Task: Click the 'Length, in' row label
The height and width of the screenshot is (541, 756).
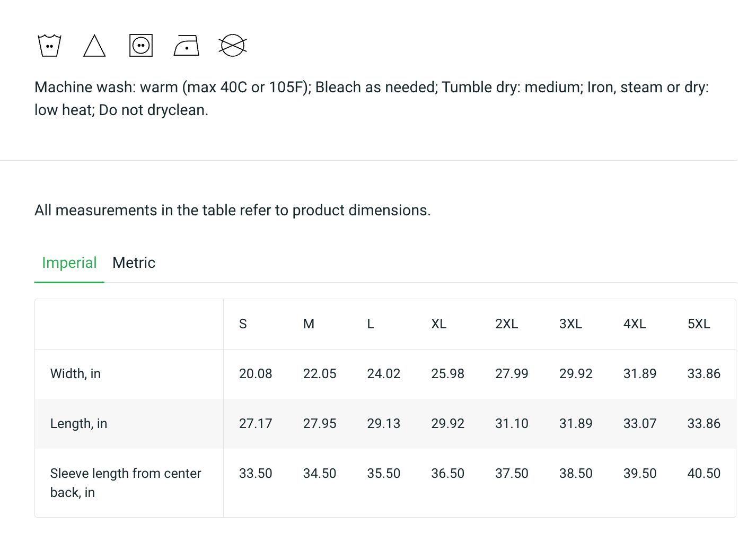Action: pos(78,424)
